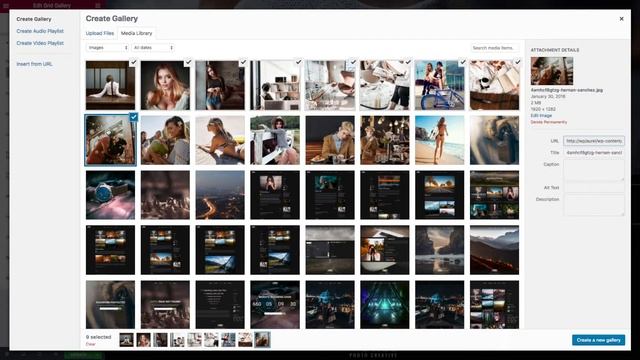Click the URL input field
Viewport: 640px width, 360px height.
click(594, 141)
